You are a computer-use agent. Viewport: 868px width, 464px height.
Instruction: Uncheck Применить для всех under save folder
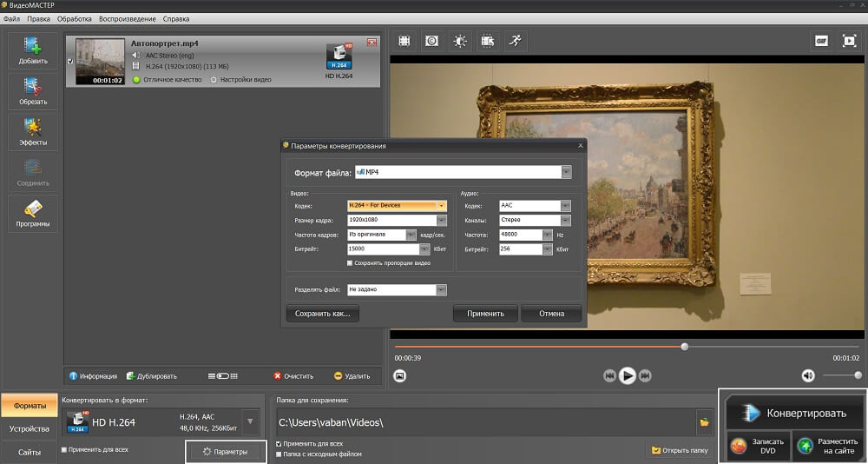tap(279, 444)
